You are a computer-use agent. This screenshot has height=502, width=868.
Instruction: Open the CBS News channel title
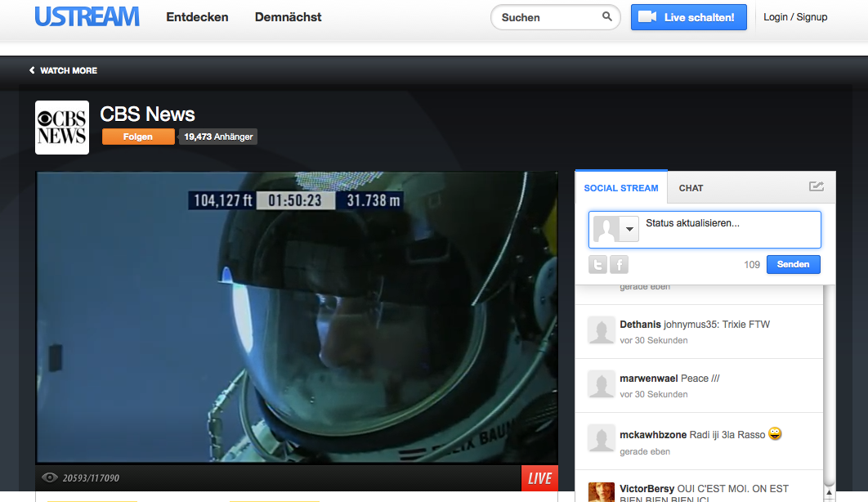147,114
